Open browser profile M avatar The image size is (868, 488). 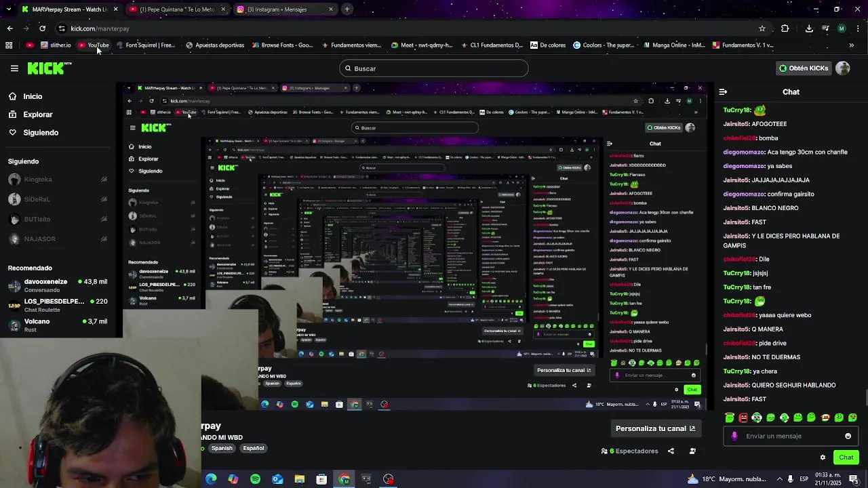pyautogui.click(x=842, y=28)
